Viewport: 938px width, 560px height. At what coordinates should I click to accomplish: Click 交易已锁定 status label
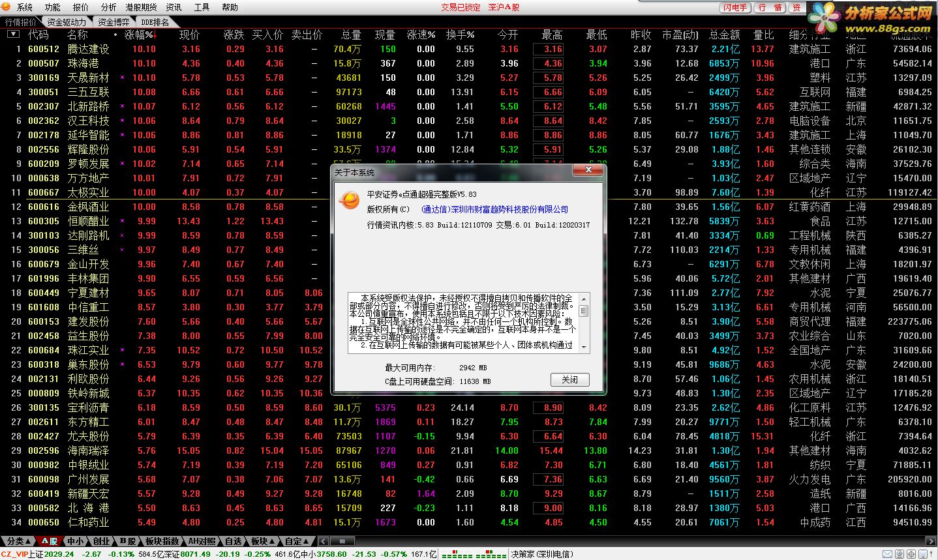click(461, 7)
